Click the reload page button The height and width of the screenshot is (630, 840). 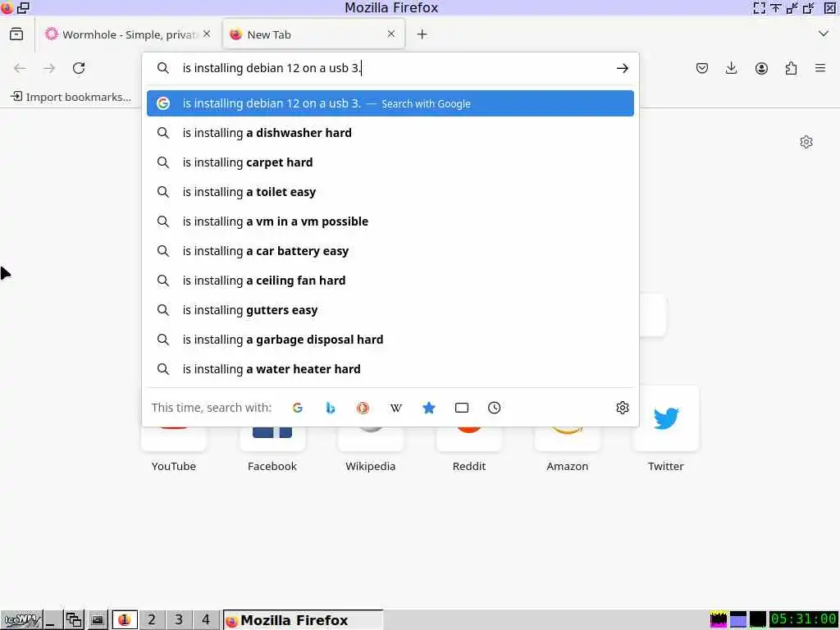(79, 68)
